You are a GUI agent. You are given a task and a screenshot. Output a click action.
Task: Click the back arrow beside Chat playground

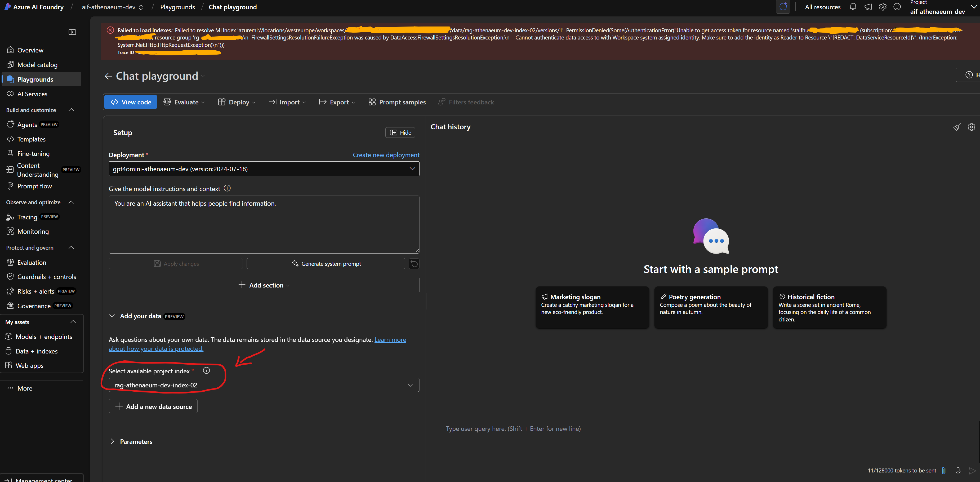108,76
